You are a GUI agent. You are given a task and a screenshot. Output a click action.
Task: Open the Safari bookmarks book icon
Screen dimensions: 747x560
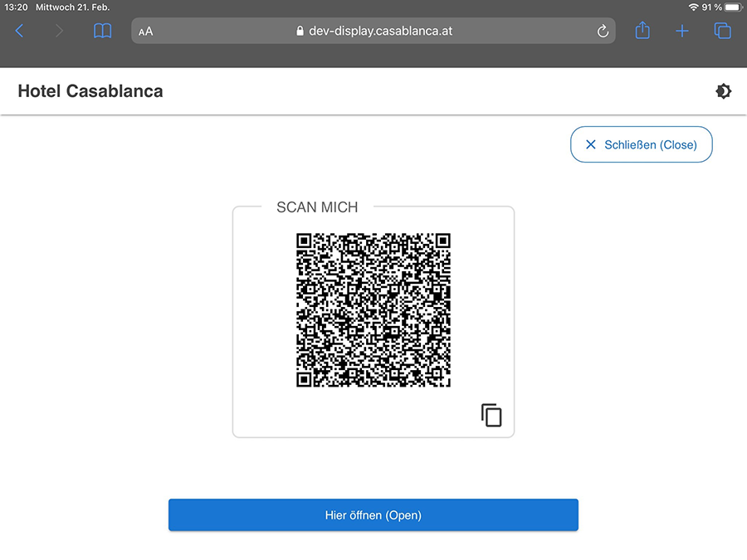click(x=102, y=32)
